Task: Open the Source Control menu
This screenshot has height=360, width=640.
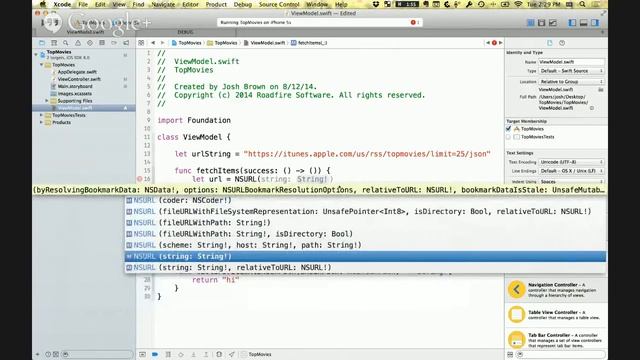Action: coord(279,4)
